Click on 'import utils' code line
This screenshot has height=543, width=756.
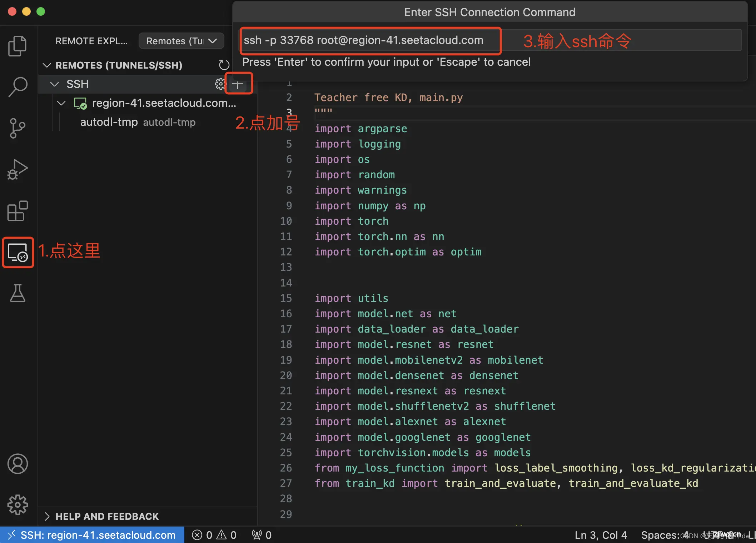[x=351, y=298]
